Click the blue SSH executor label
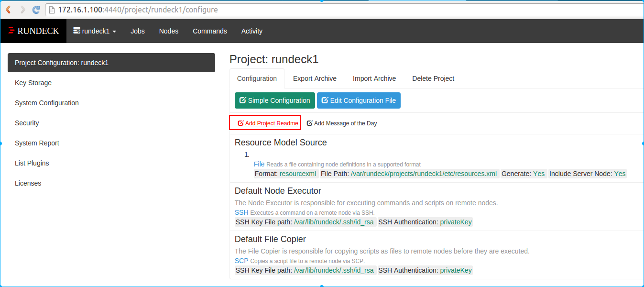644x287 pixels. click(241, 212)
